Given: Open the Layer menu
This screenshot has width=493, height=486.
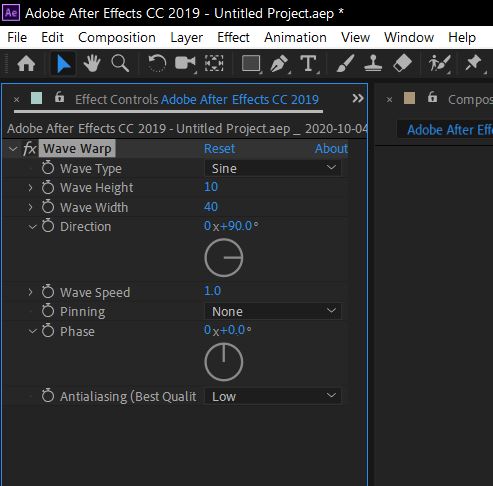Looking at the screenshot, I should pos(186,37).
